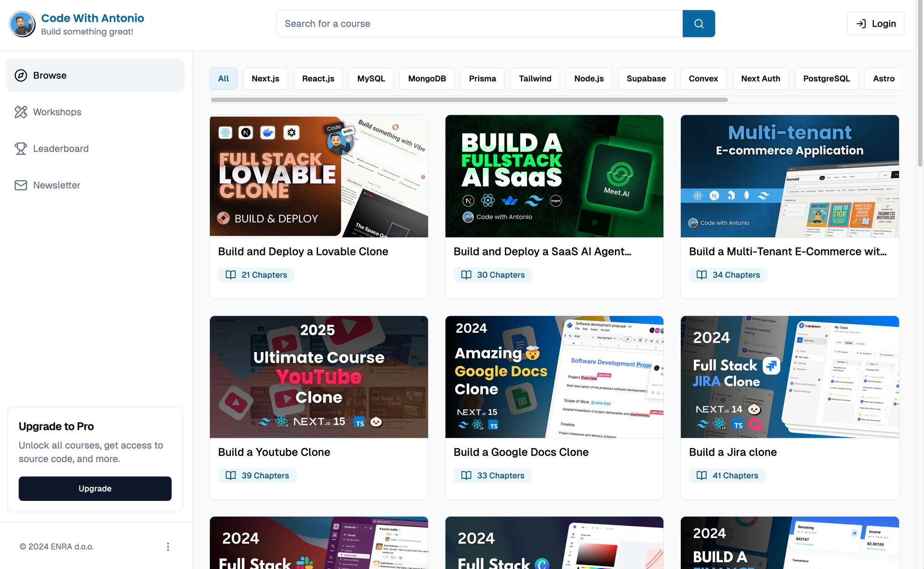Click the page vertical scrollbar thumb
This screenshot has width=924, height=569.
920,83
